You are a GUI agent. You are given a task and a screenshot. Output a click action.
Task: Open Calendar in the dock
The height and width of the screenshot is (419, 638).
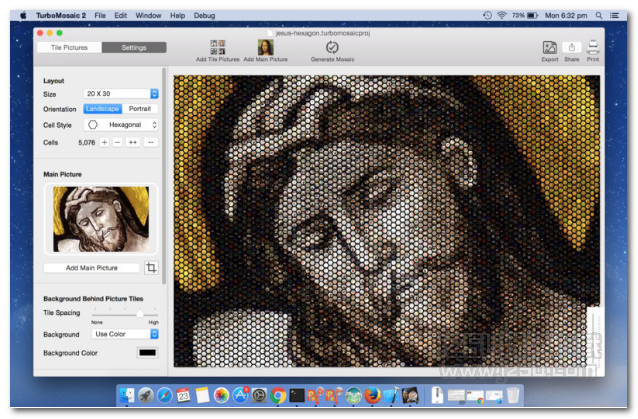[183, 395]
